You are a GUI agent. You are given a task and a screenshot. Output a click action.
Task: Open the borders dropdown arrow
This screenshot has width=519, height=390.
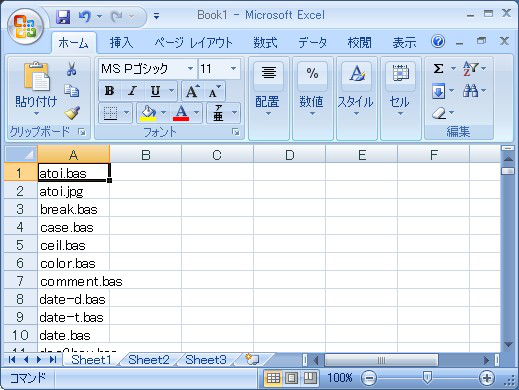[127, 113]
